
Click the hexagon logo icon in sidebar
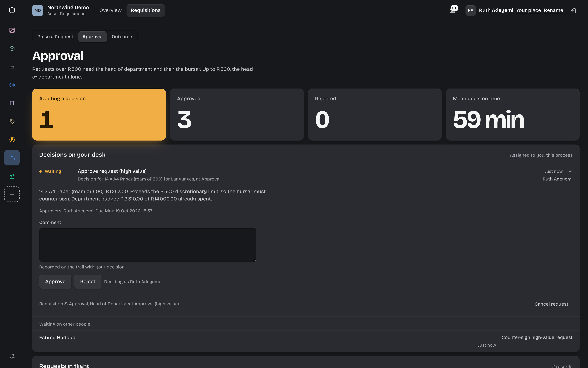pyautogui.click(x=12, y=10)
